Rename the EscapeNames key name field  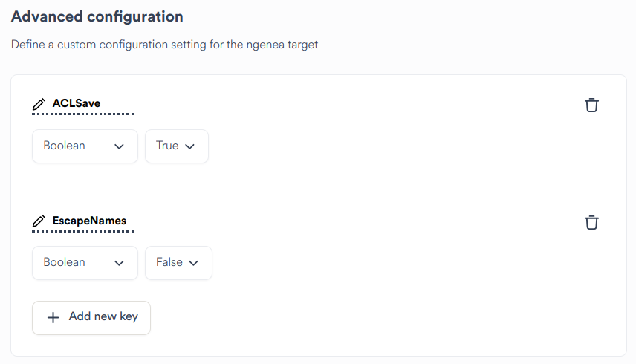(x=89, y=221)
